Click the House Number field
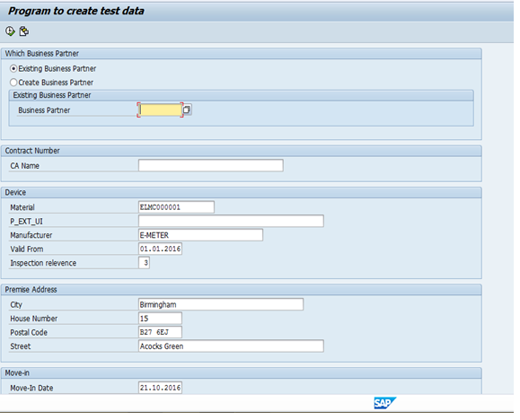Screen dimensions: 520x420 (x=160, y=319)
